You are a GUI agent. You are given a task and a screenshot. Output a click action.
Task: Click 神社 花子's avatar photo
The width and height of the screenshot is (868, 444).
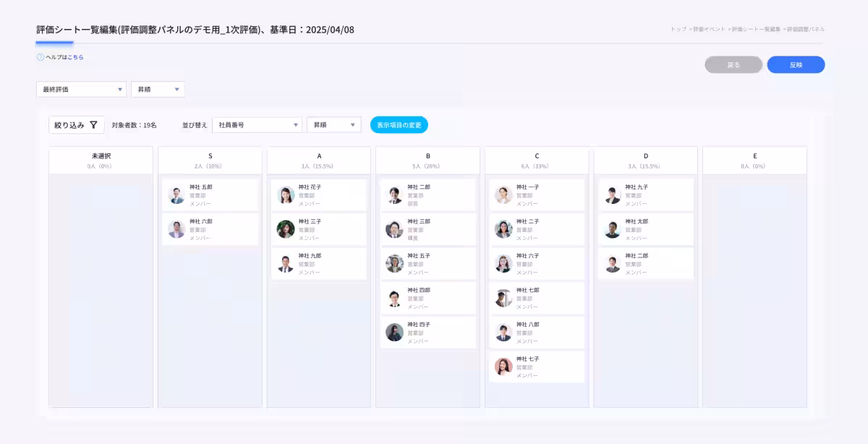[x=286, y=195]
